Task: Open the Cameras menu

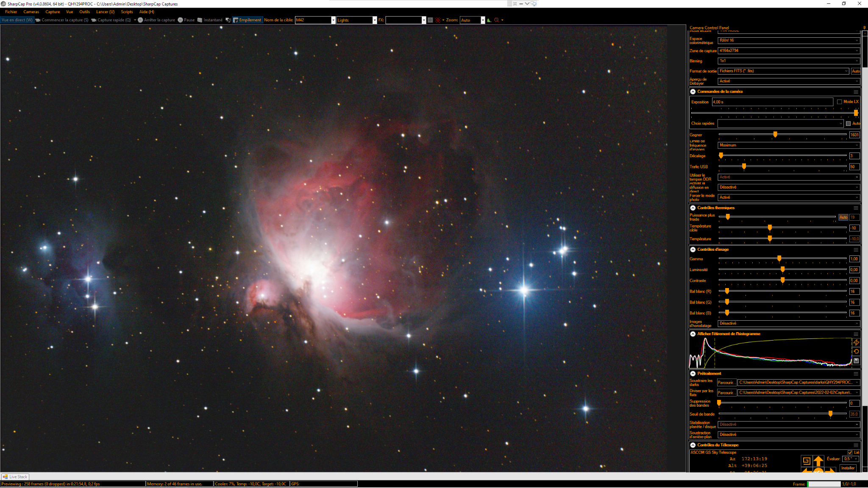Action: coord(31,12)
